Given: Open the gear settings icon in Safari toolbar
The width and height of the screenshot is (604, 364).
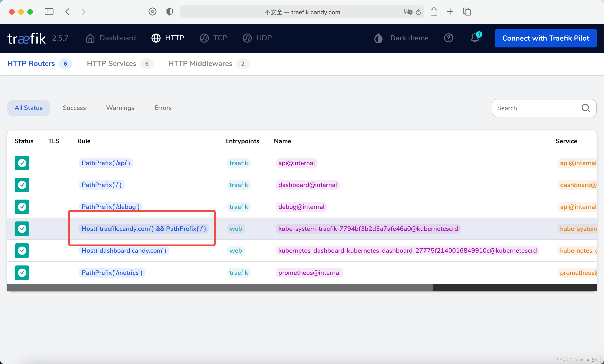Looking at the screenshot, I should 152,12.
